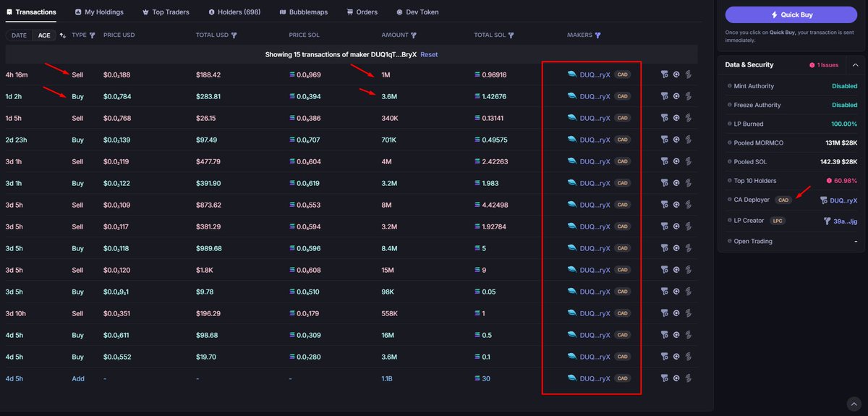Viewport: 868px width, 416px height.
Task: Click the $283.81 total in the 1d 2h row
Action: point(208,96)
